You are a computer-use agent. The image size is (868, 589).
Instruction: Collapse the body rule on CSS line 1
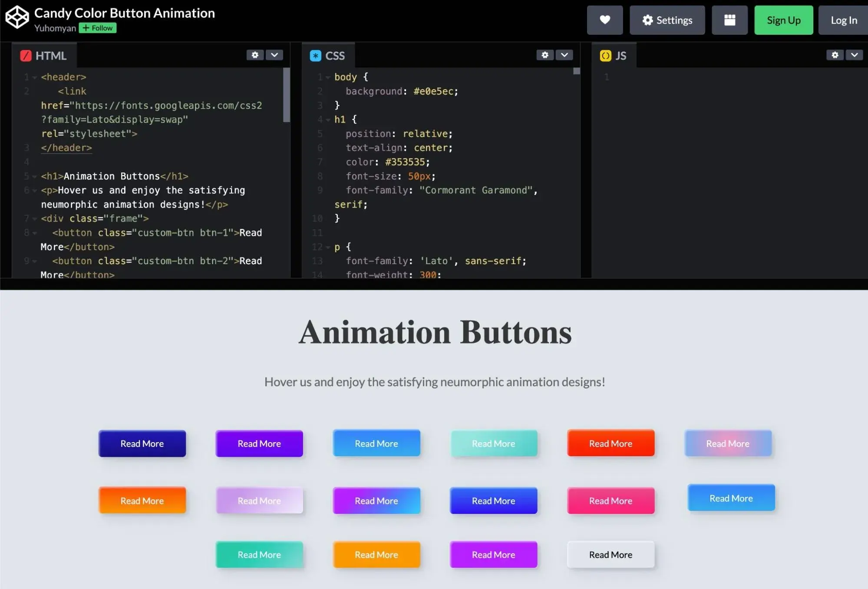pos(328,78)
